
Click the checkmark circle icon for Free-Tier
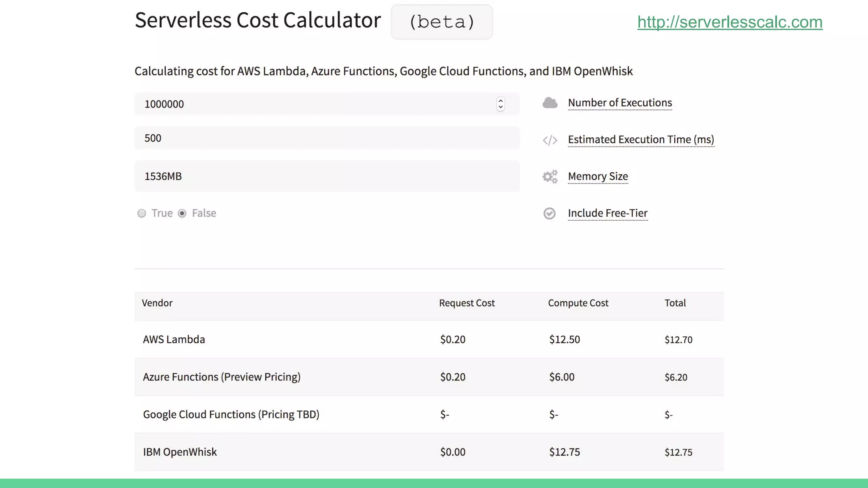(x=549, y=213)
